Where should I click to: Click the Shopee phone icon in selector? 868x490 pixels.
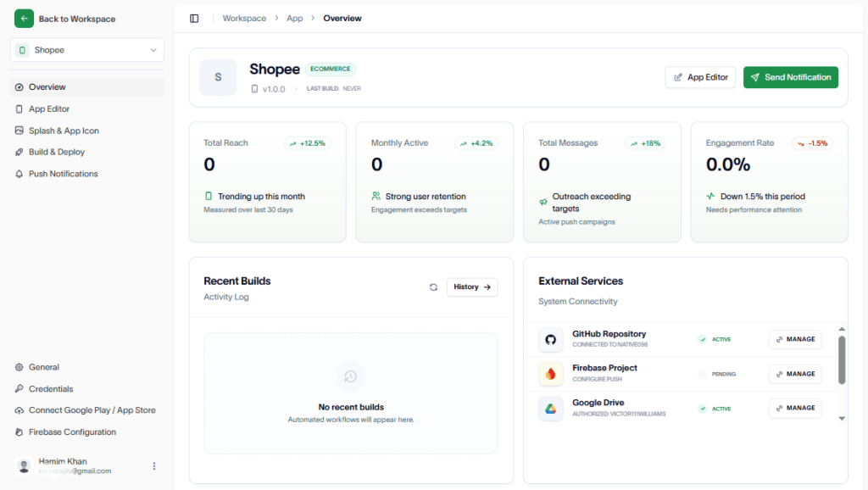22,50
